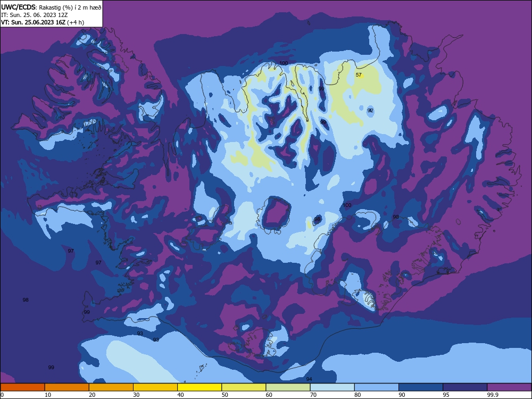Pick the 40–50 bright yellow legend swatch

click(x=199, y=387)
